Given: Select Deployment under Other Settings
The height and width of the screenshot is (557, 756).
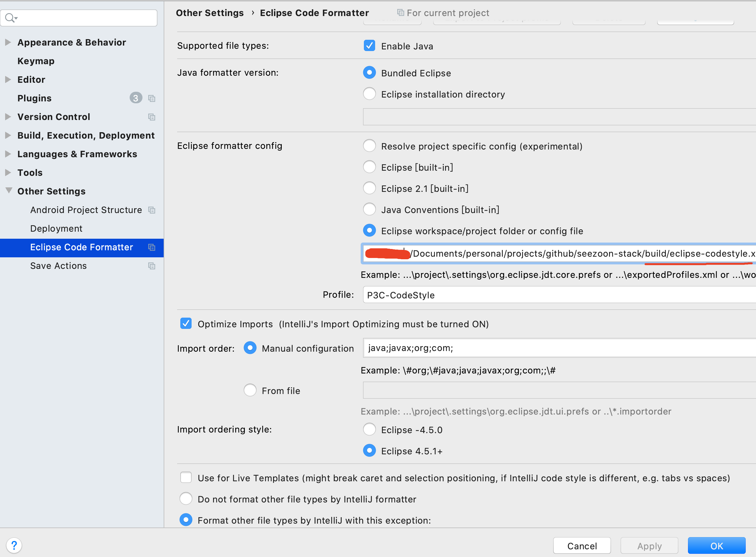Looking at the screenshot, I should pos(56,228).
